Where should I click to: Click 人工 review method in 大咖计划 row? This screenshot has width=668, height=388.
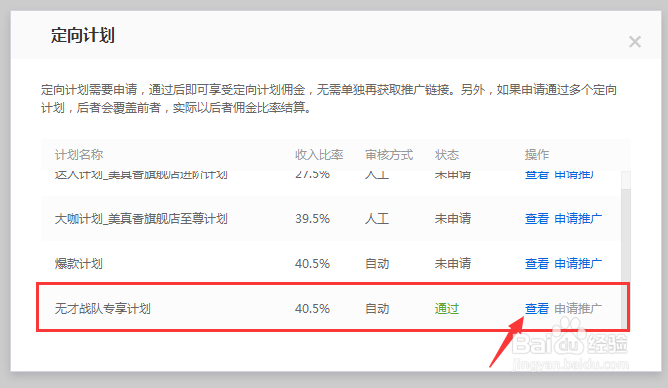pyautogui.click(x=377, y=219)
